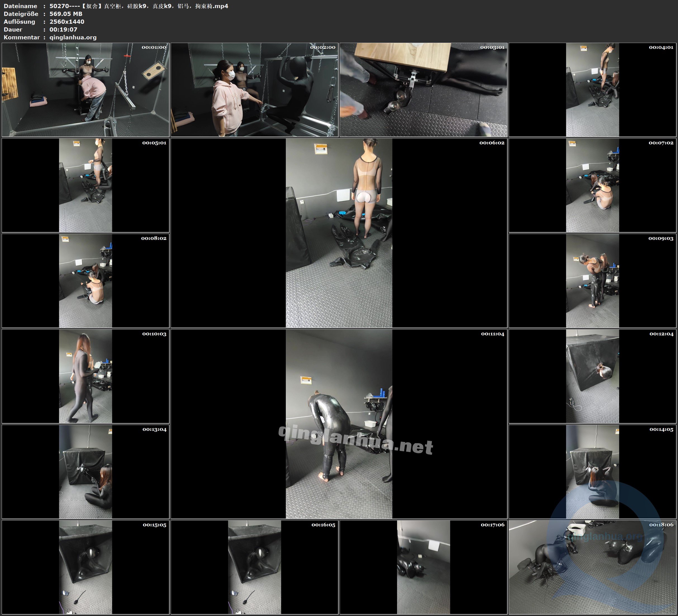
Task: Click the thumbnail at 00:17:06
Action: pyautogui.click(x=424, y=567)
